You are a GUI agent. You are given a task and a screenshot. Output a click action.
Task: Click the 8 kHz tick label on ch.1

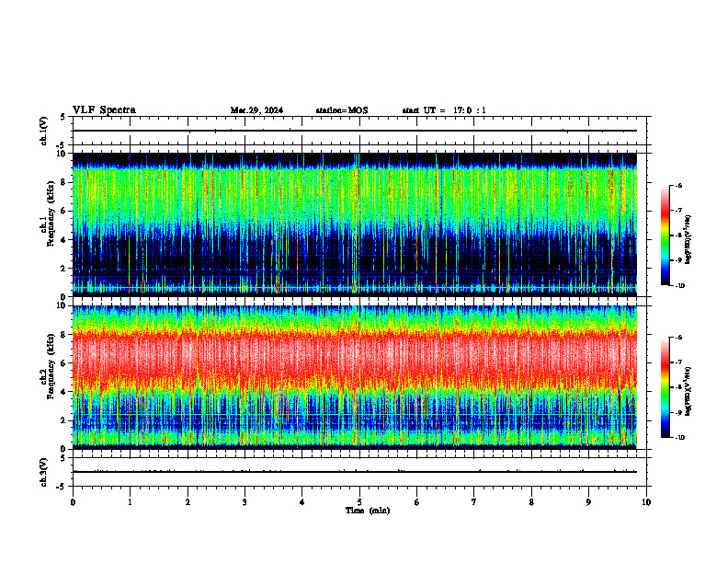click(64, 182)
